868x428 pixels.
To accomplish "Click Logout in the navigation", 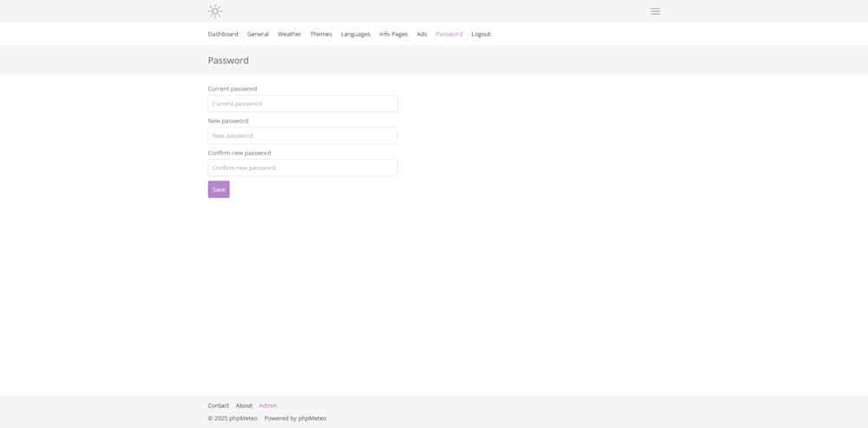I will click(481, 34).
